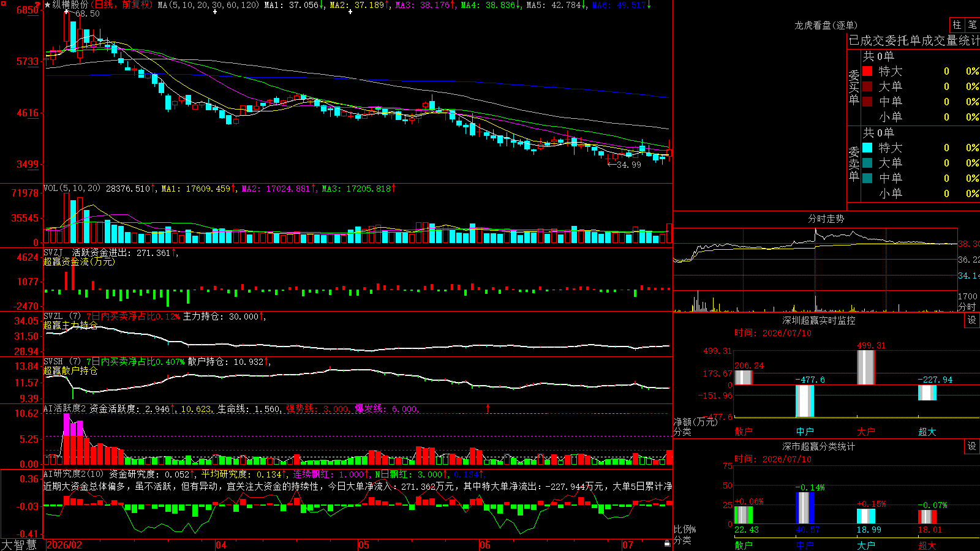
Task: Click the AI活跃度2 indicator label
Action: [65, 408]
